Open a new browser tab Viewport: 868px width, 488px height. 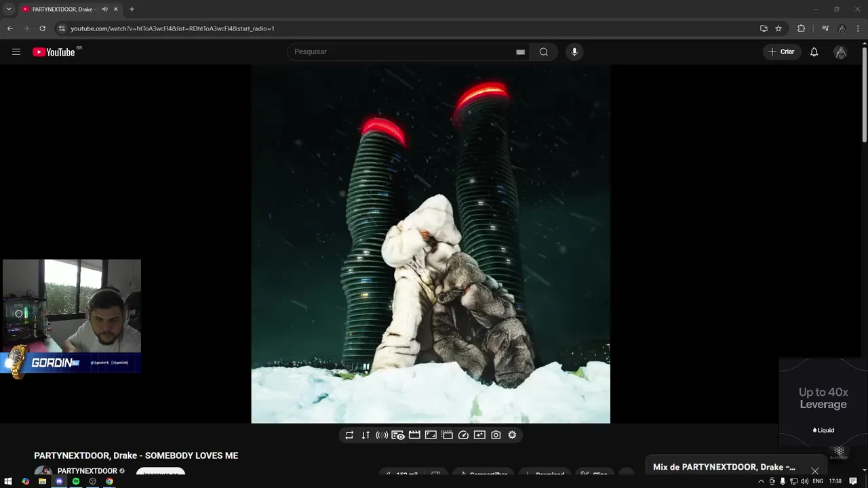(x=132, y=9)
